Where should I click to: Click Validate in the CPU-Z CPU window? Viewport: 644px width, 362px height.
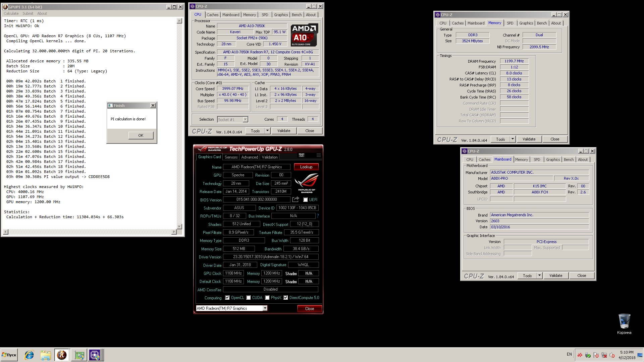(x=284, y=131)
